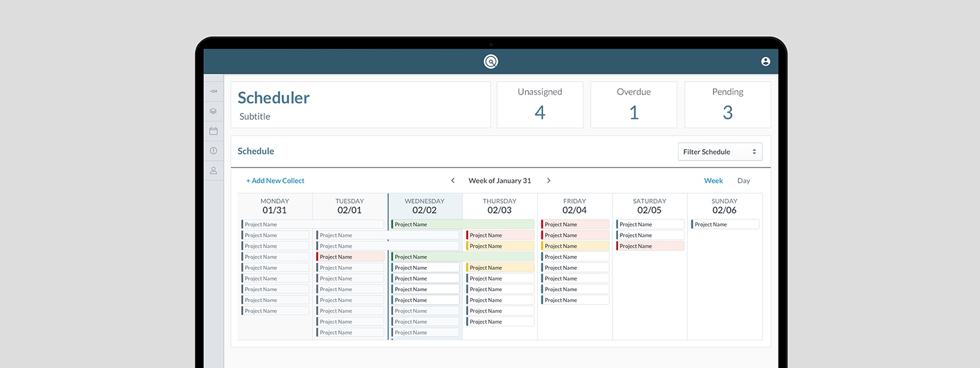Switch to the Week view

coord(714,180)
